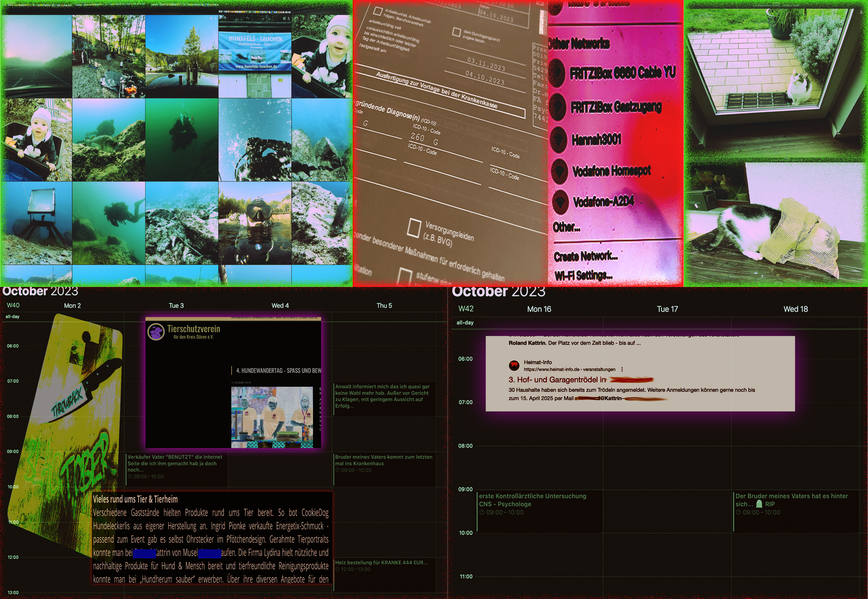Viewport: 868px width, 599px height.
Task: Open the HUNSFELS-TAUCHEN banner photo thumbnail
Action: (x=255, y=56)
